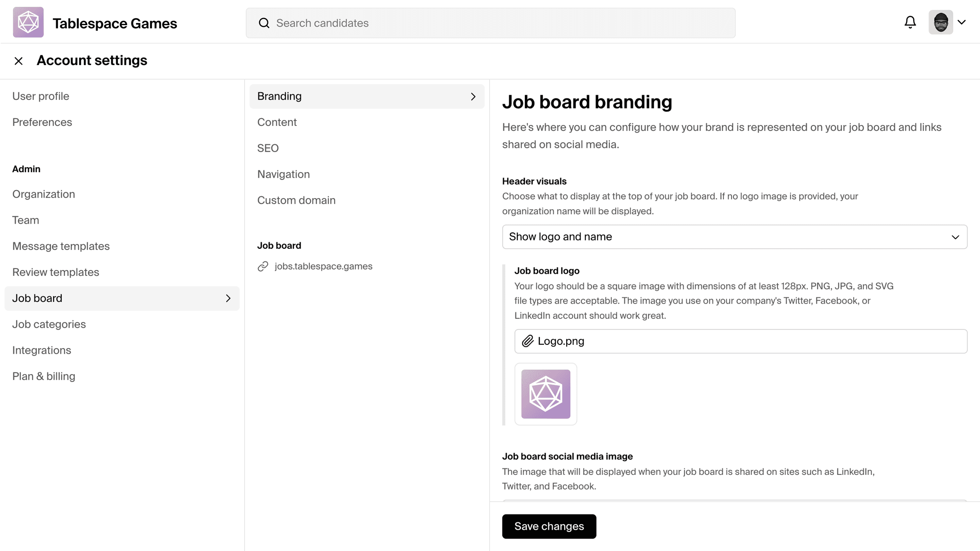The width and height of the screenshot is (980, 551).
Task: Click the notification bell icon
Action: (x=910, y=22)
